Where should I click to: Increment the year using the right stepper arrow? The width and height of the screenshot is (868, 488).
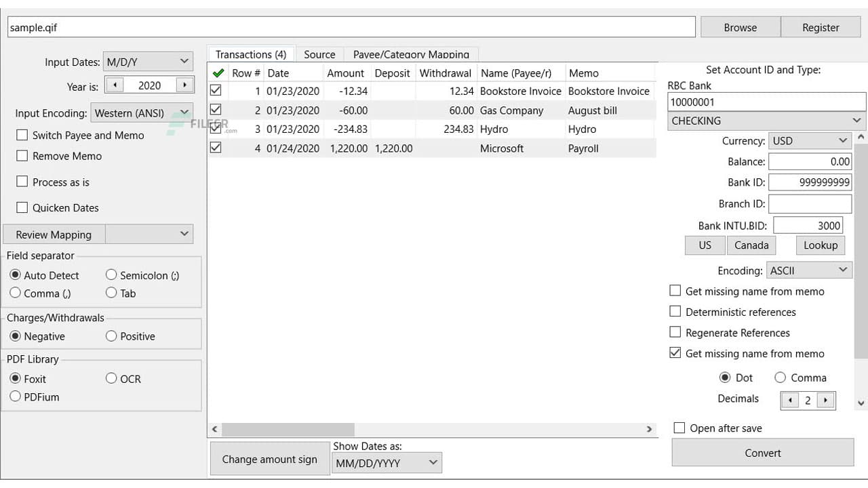coord(184,85)
